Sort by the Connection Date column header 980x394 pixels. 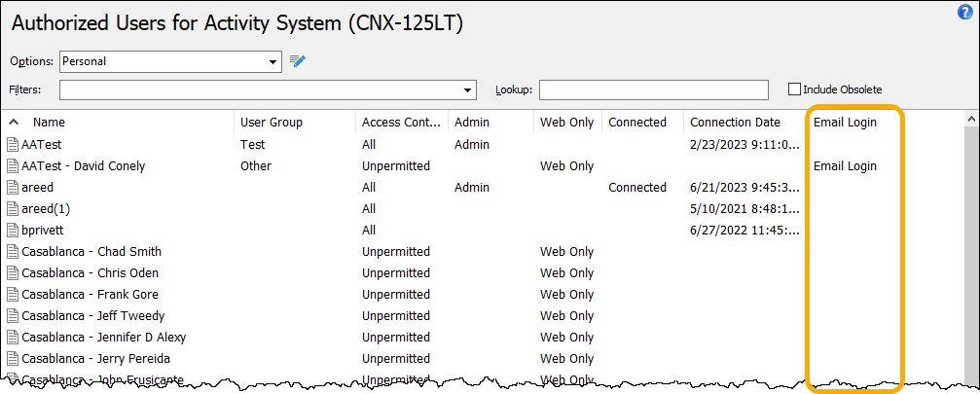click(735, 123)
